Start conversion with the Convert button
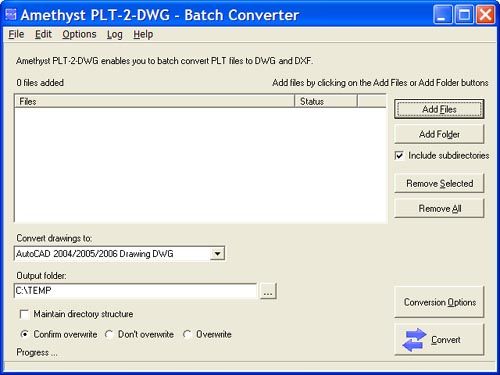This screenshot has height=375, width=500. pyautogui.click(x=439, y=340)
